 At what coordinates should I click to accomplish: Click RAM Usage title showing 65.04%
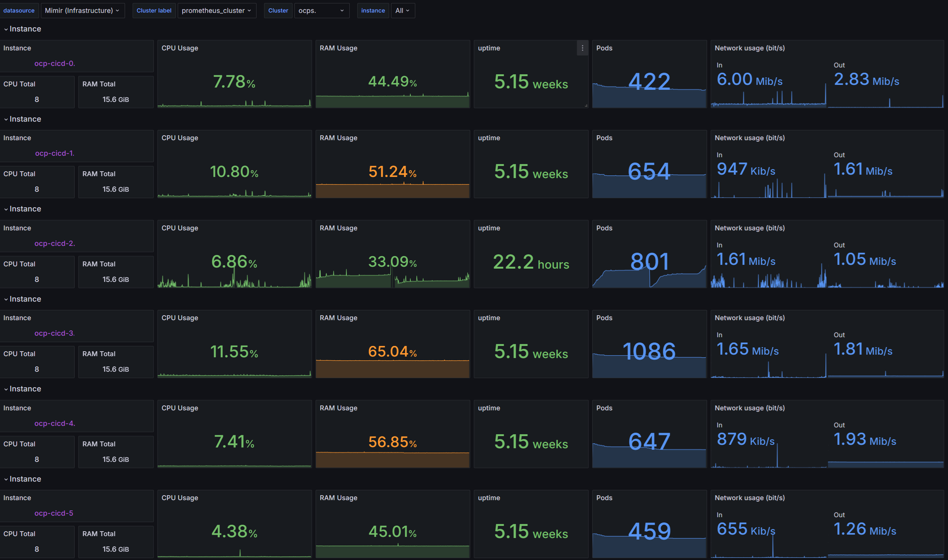338,318
